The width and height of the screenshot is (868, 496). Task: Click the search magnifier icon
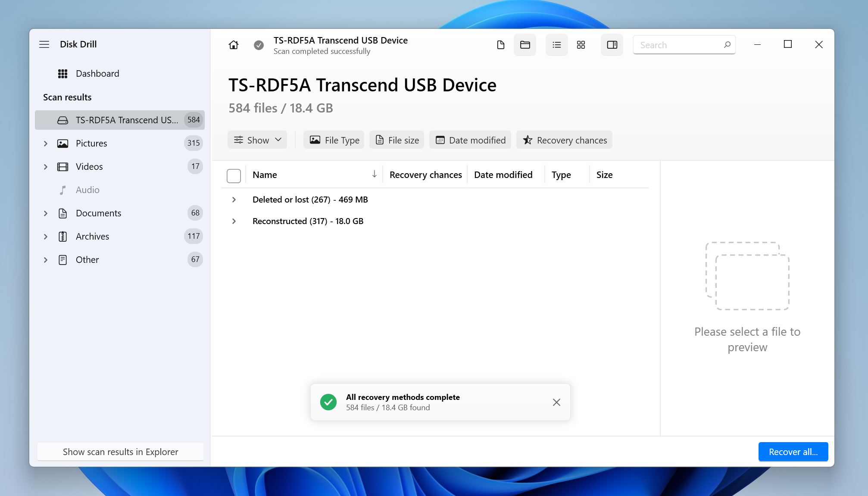[x=728, y=45]
